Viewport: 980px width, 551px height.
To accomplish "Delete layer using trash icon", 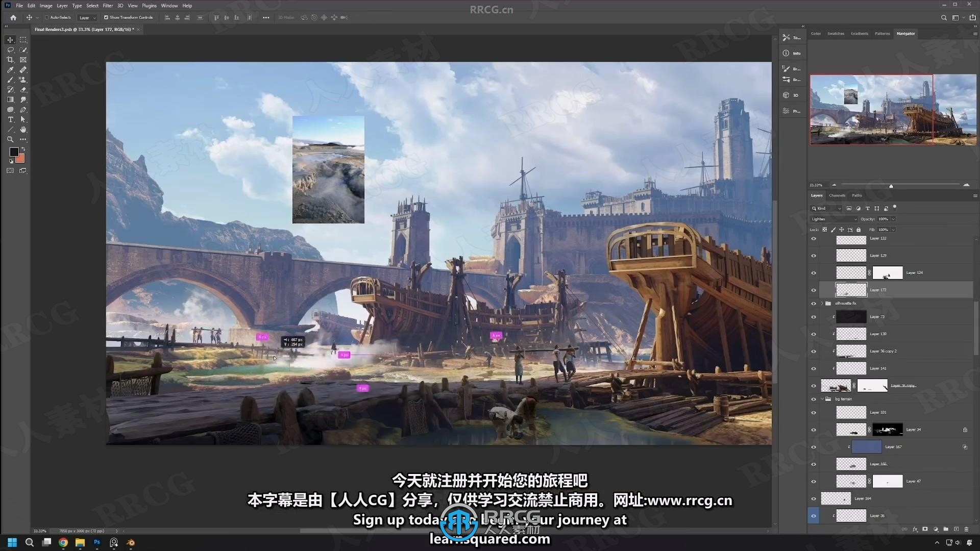I will pos(966,530).
